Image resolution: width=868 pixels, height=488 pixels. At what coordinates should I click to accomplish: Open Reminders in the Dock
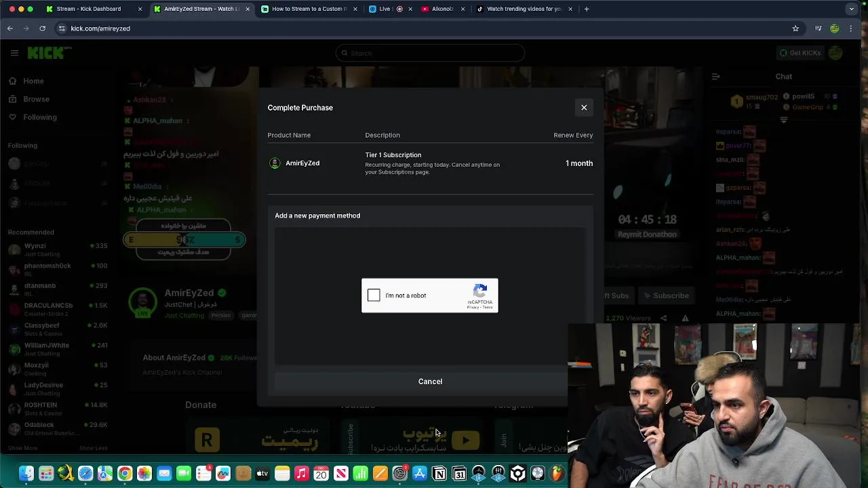tap(203, 474)
